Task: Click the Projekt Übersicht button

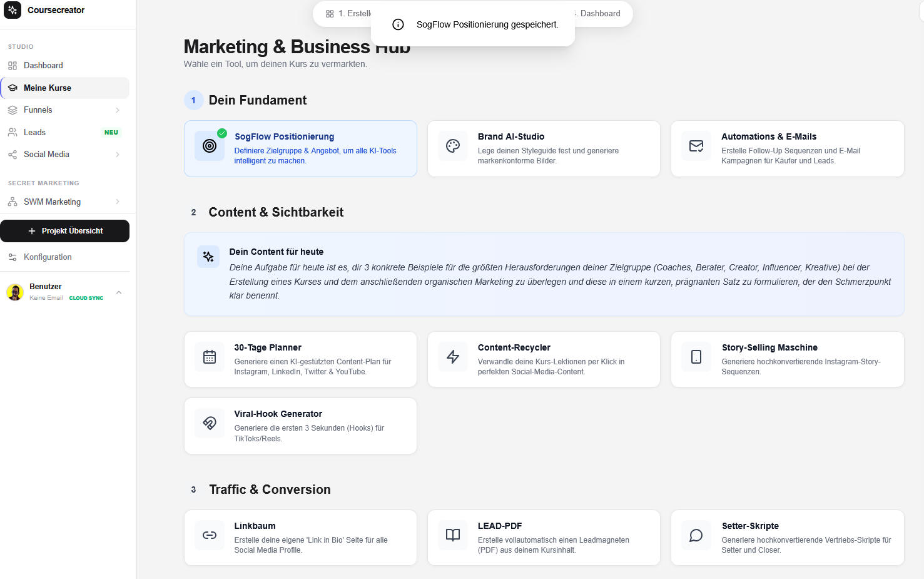Action: (x=65, y=231)
